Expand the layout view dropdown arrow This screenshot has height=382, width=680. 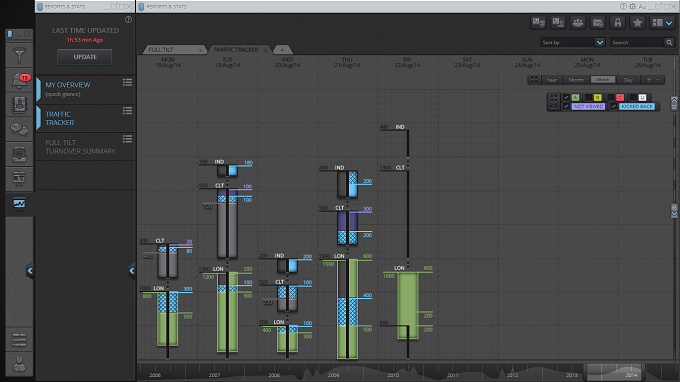tap(669, 23)
